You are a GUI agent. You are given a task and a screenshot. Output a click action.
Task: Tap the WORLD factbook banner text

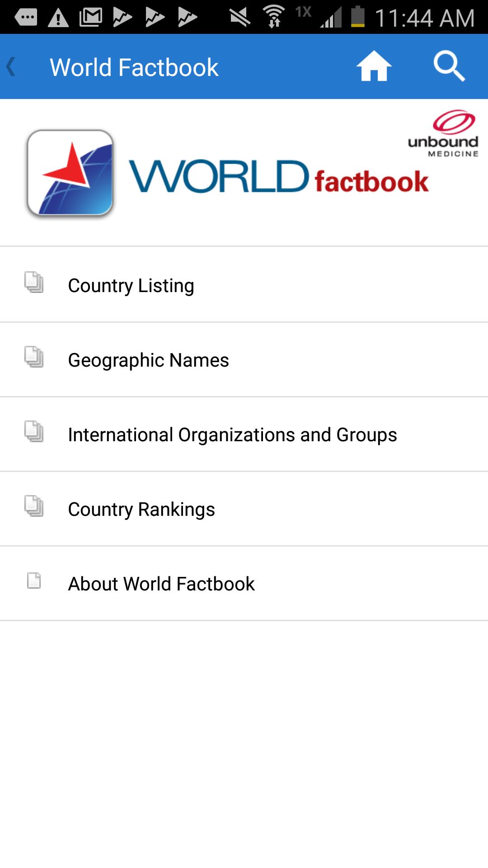click(279, 178)
